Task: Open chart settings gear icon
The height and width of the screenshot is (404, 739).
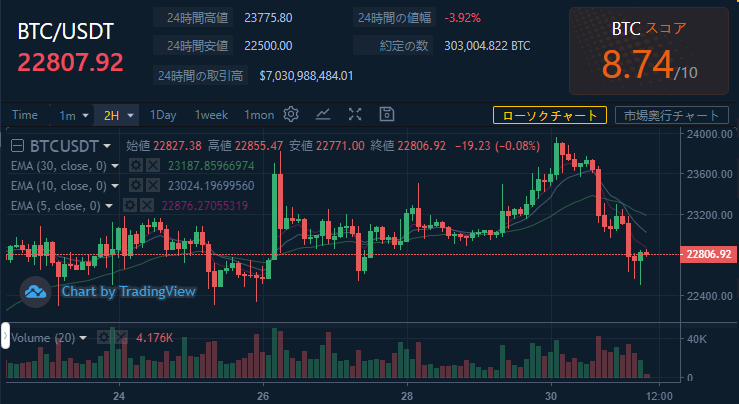Action: [x=291, y=114]
